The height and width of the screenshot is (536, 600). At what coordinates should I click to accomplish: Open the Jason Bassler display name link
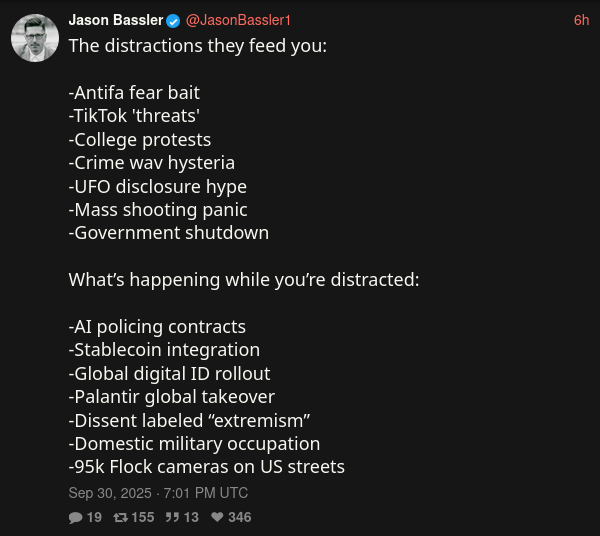coord(115,20)
